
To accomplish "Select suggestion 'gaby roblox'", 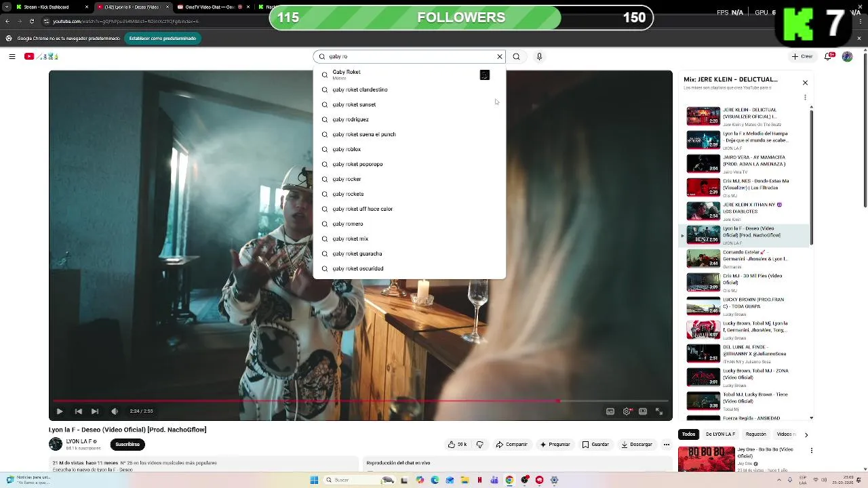I will click(410, 149).
